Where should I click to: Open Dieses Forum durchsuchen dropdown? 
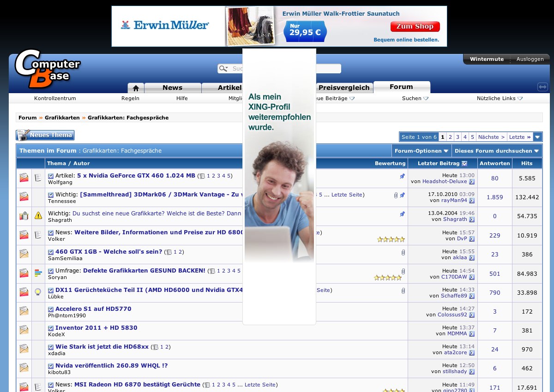coord(497,151)
